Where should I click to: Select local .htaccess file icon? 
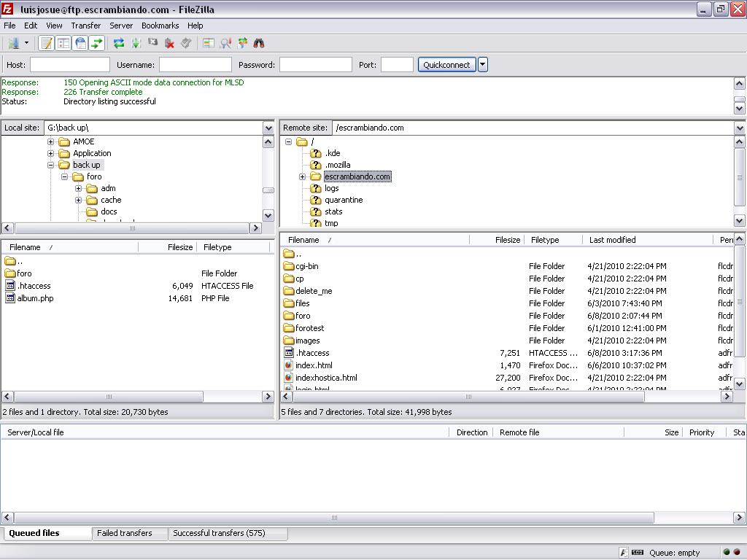point(10,286)
